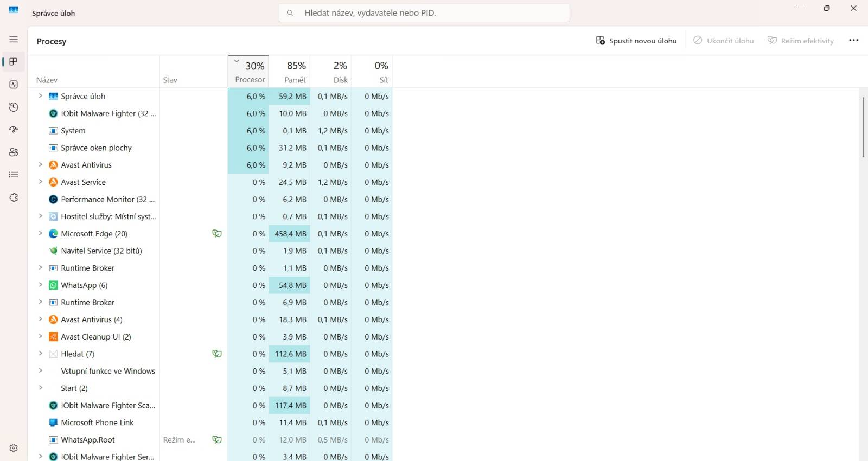The width and height of the screenshot is (868, 461).
Task: Open the Performance (Výkon) page in sidebar
Action: click(x=14, y=85)
